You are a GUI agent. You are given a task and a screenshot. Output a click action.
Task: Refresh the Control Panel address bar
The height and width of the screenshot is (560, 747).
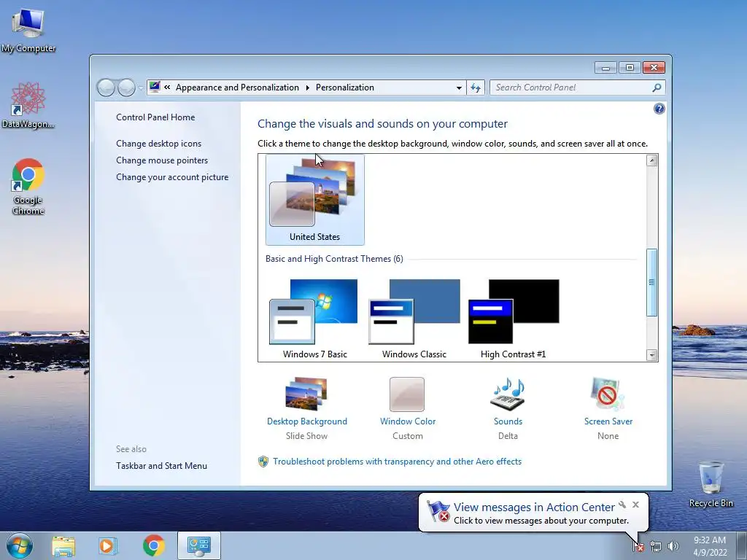(x=476, y=87)
